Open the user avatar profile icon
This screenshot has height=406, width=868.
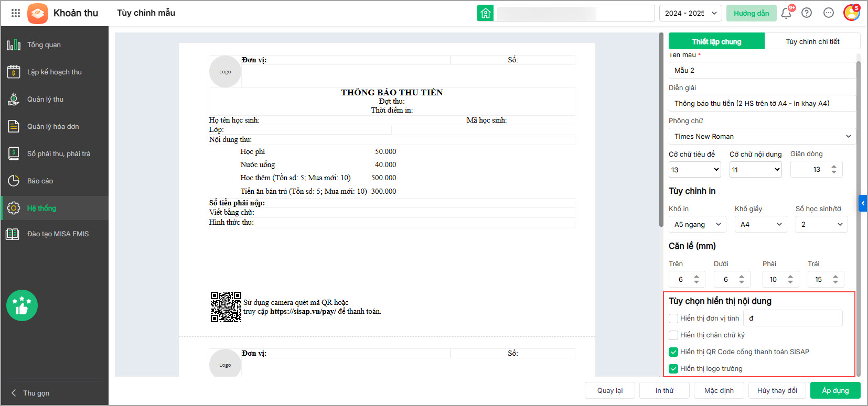(851, 13)
